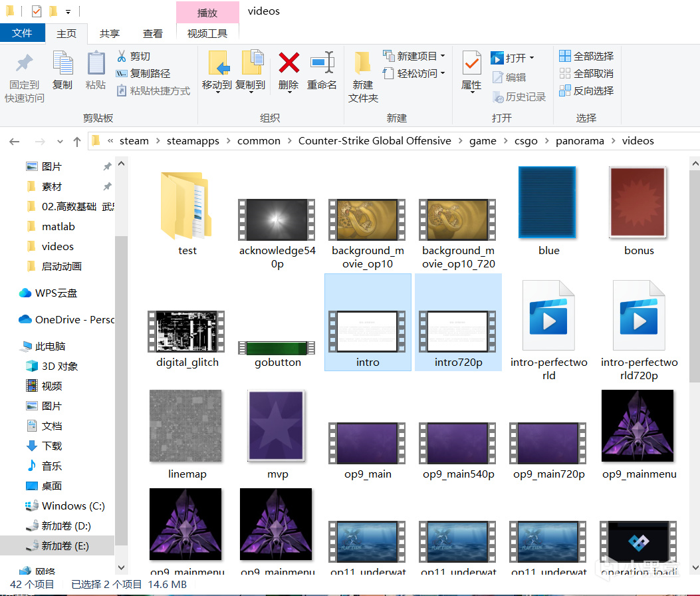Pin folder to Quick access

tap(24, 78)
